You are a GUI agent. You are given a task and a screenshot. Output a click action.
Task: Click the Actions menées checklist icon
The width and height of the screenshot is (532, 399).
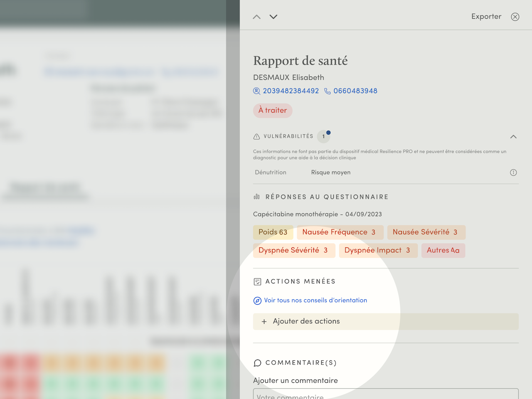257,282
